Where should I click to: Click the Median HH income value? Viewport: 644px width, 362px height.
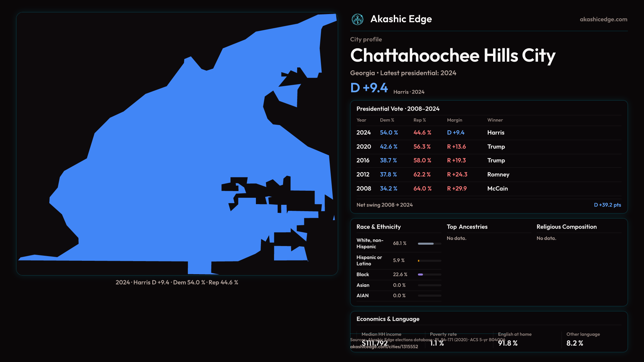point(374,343)
